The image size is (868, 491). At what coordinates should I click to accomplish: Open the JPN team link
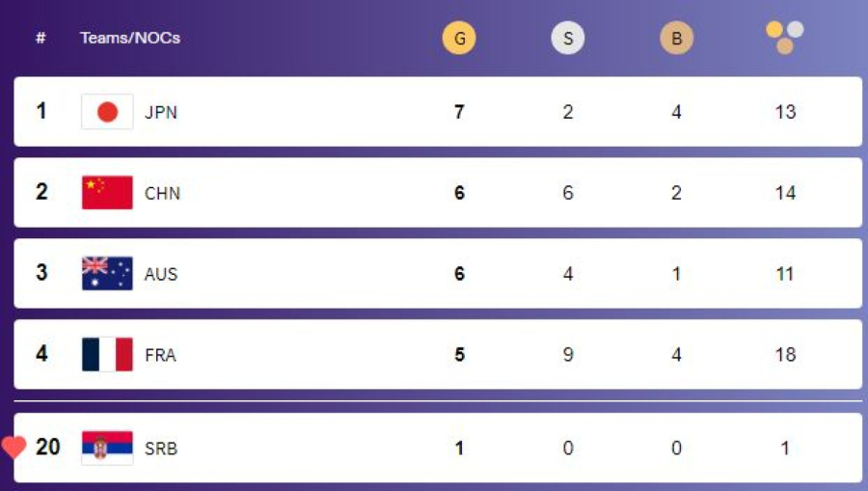tap(161, 112)
